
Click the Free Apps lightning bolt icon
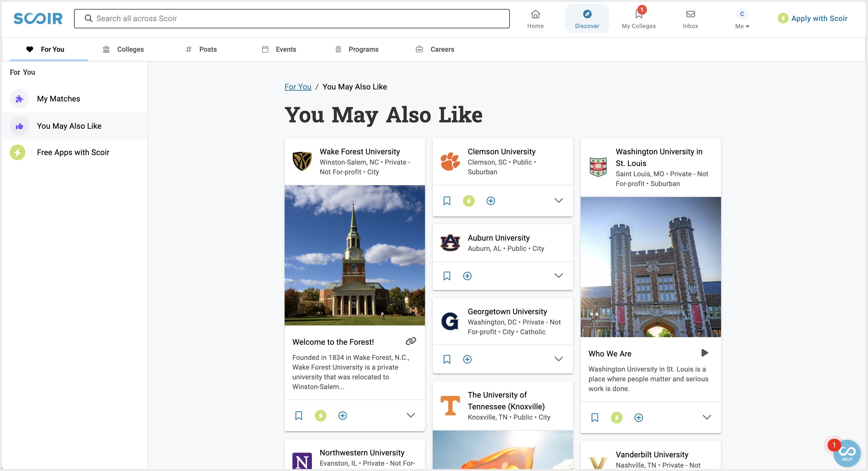tap(18, 152)
